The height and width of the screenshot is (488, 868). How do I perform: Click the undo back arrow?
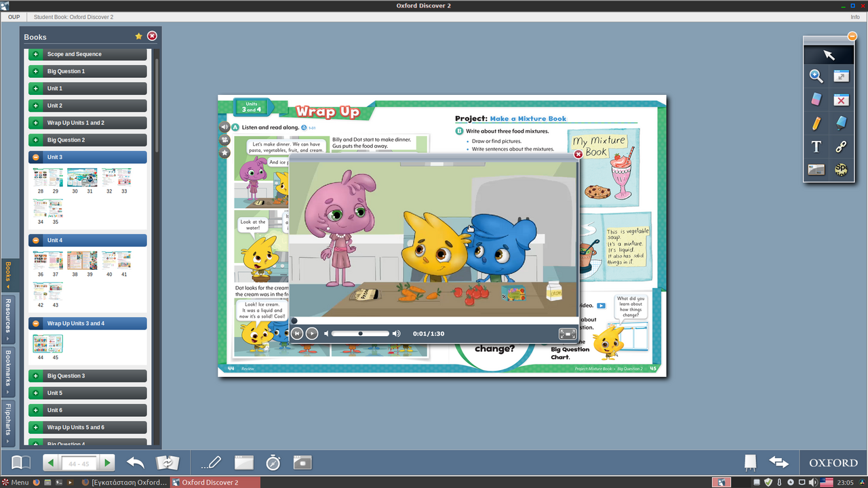(136, 463)
